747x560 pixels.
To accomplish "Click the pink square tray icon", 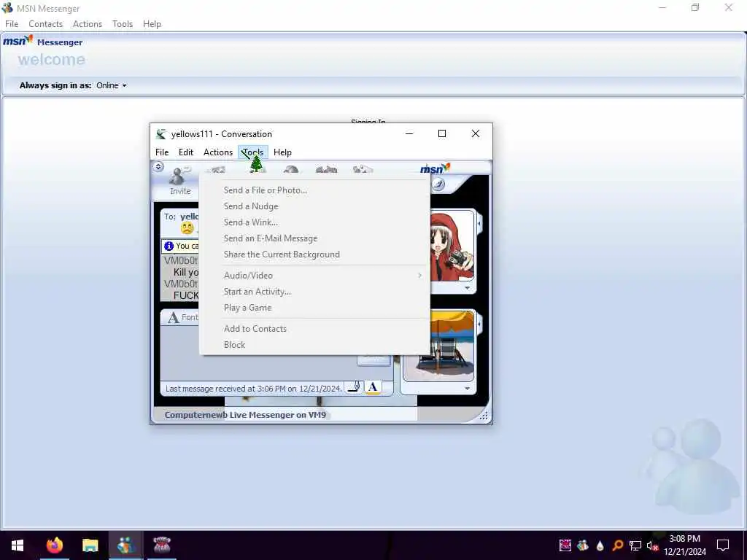I will click(x=565, y=545).
